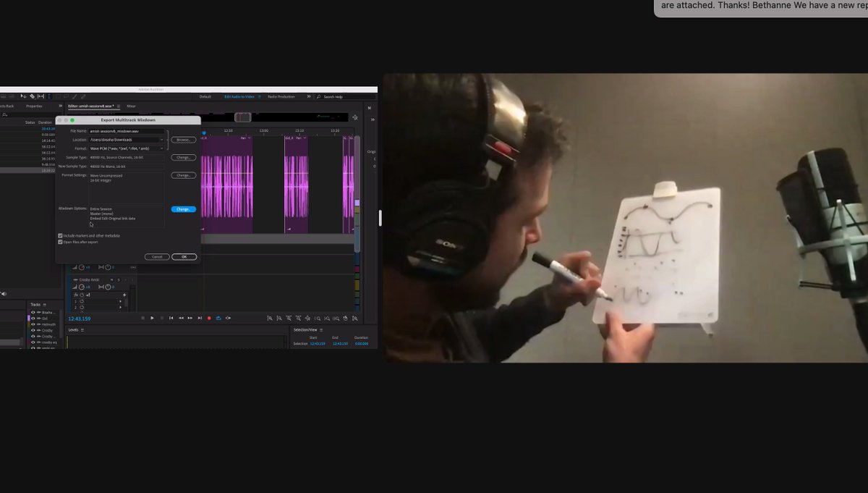The width and height of the screenshot is (868, 493).
Task: Click blue Change button for Mixdown Options
Action: coord(184,209)
